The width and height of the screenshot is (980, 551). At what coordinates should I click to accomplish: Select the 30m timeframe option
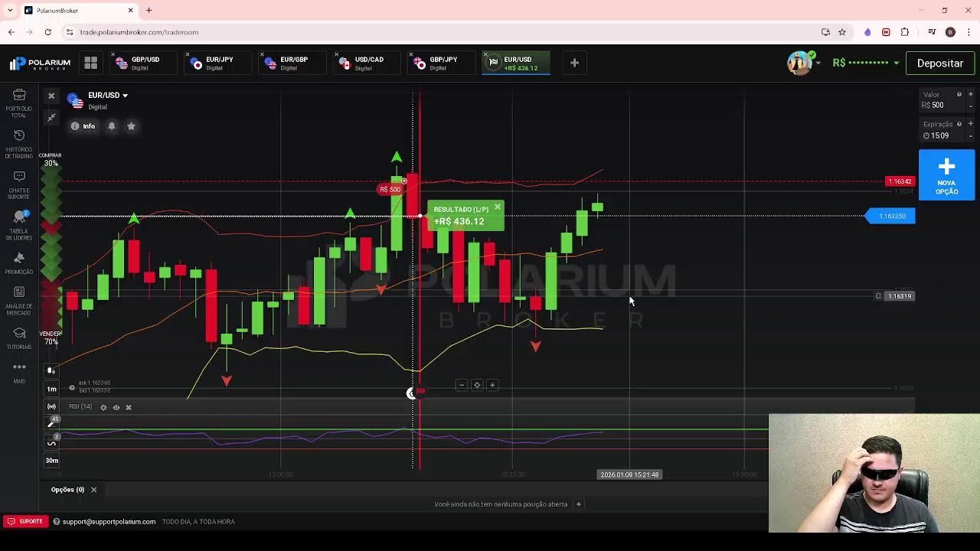point(51,460)
